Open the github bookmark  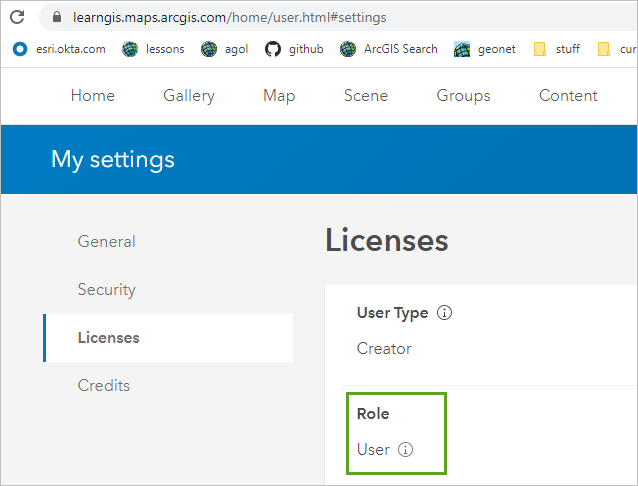[294, 48]
